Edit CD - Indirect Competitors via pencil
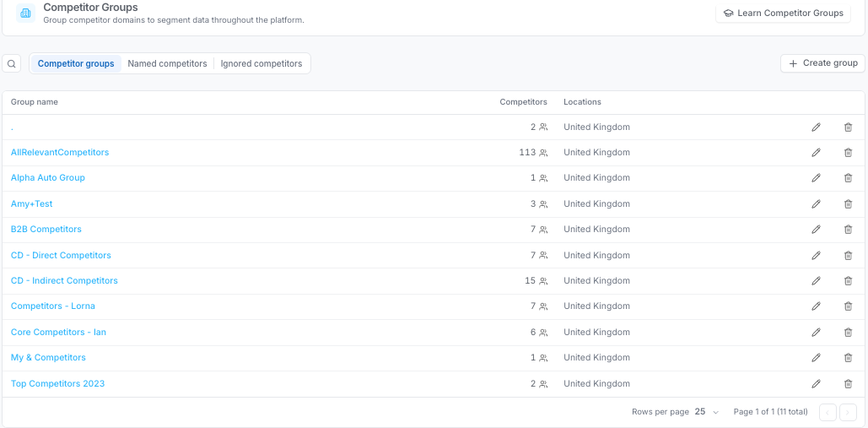This screenshot has height=428, width=868. [x=816, y=281]
